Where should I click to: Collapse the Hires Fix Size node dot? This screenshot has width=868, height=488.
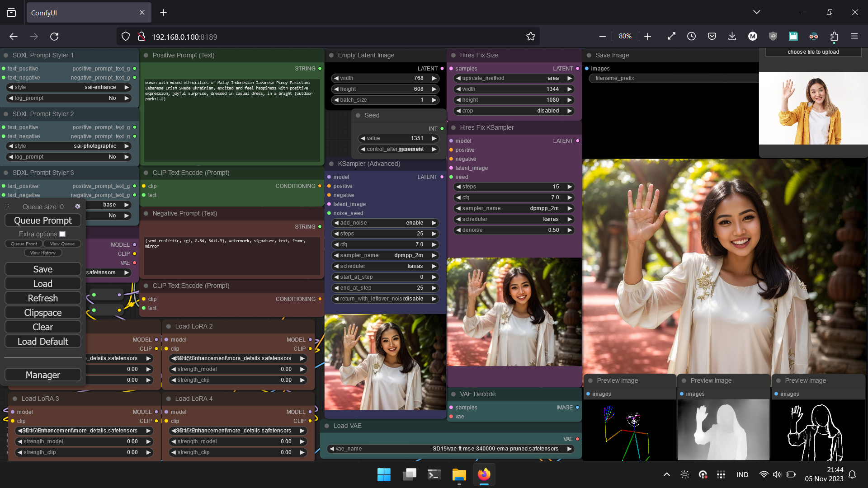pos(453,55)
